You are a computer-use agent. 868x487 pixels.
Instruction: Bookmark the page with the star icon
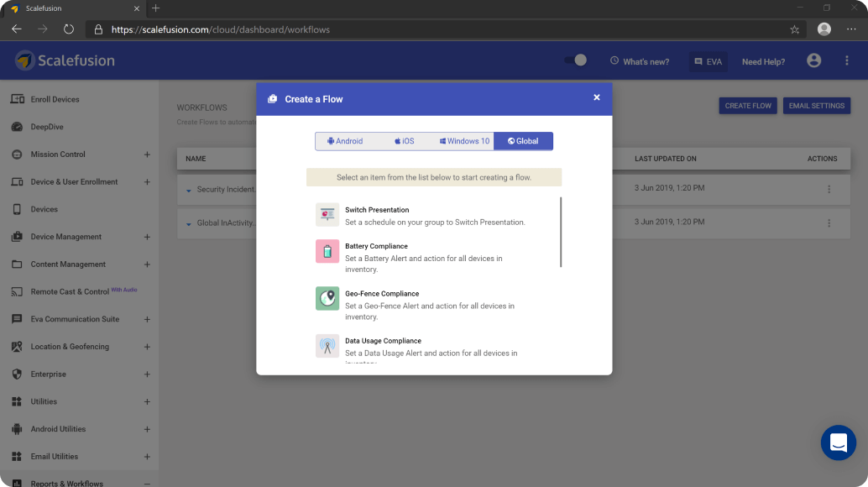pos(794,29)
